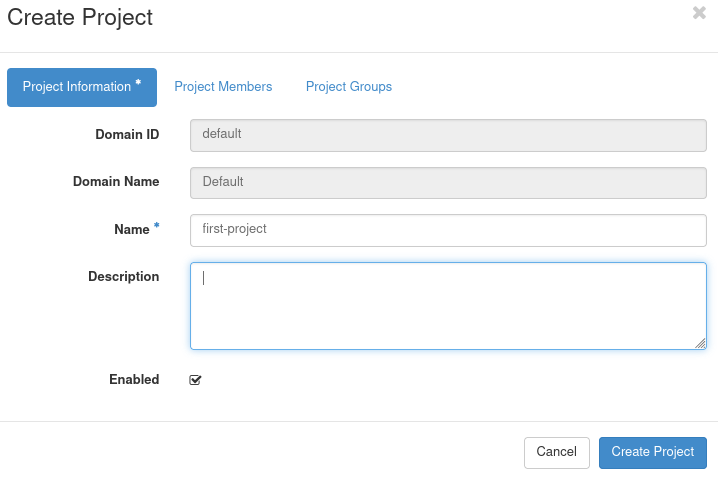The width and height of the screenshot is (718, 481).
Task: Click the Domain ID field showing default
Action: (x=448, y=134)
